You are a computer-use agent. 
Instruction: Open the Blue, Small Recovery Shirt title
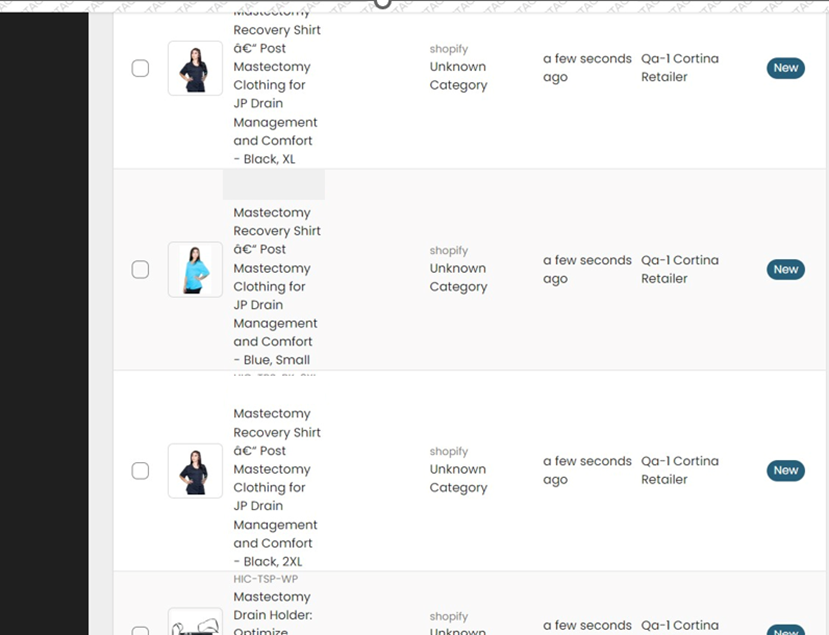coord(276,286)
